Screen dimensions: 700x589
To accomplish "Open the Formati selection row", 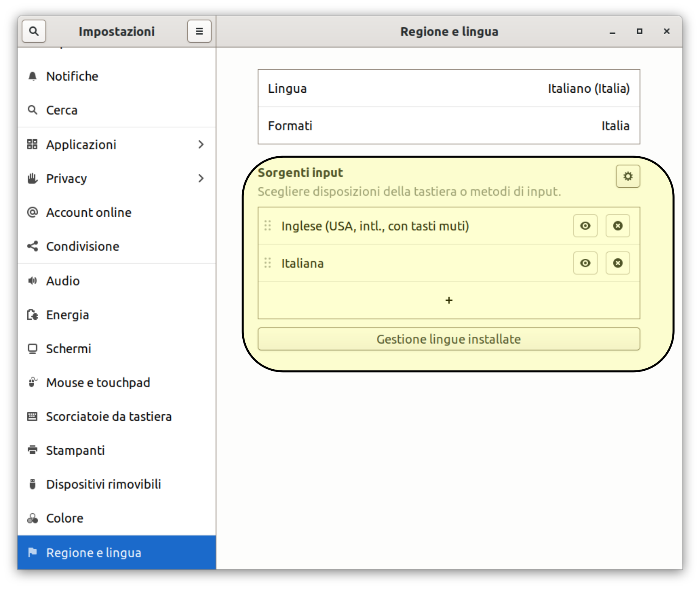I will (x=449, y=126).
